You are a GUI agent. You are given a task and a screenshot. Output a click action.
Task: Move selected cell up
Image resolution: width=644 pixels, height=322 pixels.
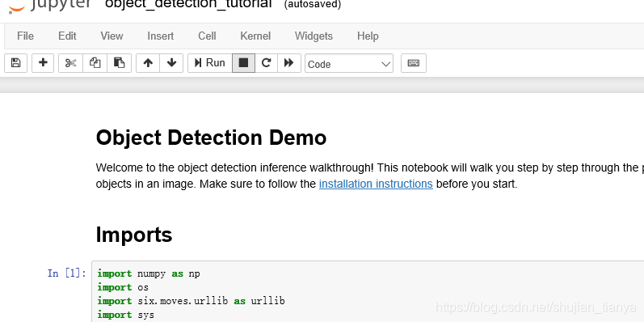click(x=148, y=63)
